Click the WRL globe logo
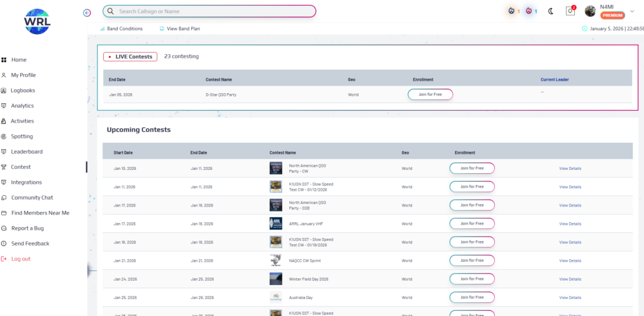This screenshot has height=316, width=644. click(x=36, y=21)
